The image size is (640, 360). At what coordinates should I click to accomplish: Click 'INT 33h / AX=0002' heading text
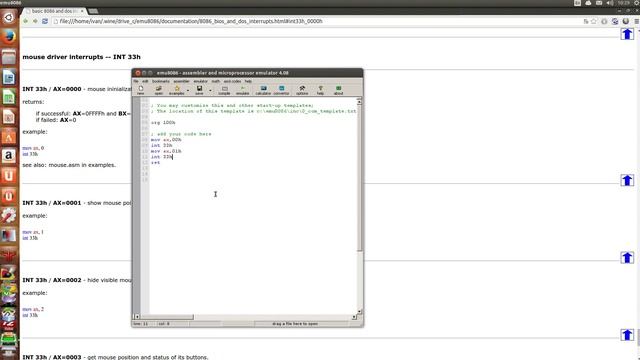52,280
